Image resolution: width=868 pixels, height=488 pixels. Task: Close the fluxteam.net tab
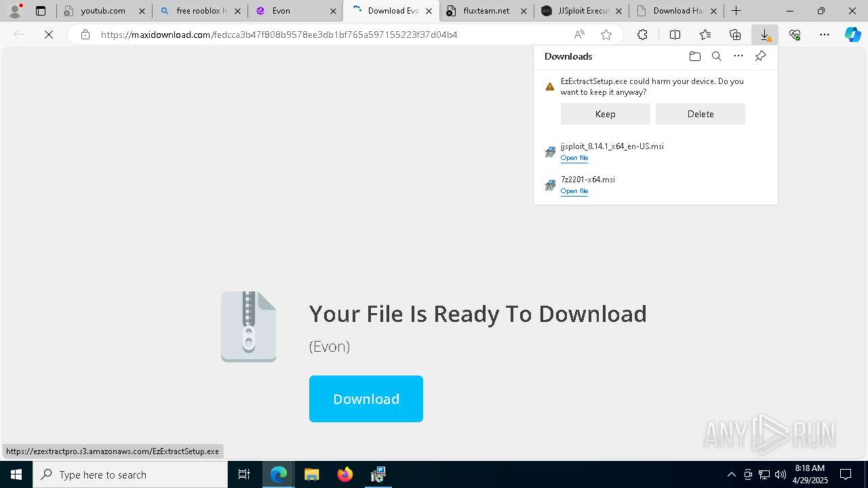[524, 11]
